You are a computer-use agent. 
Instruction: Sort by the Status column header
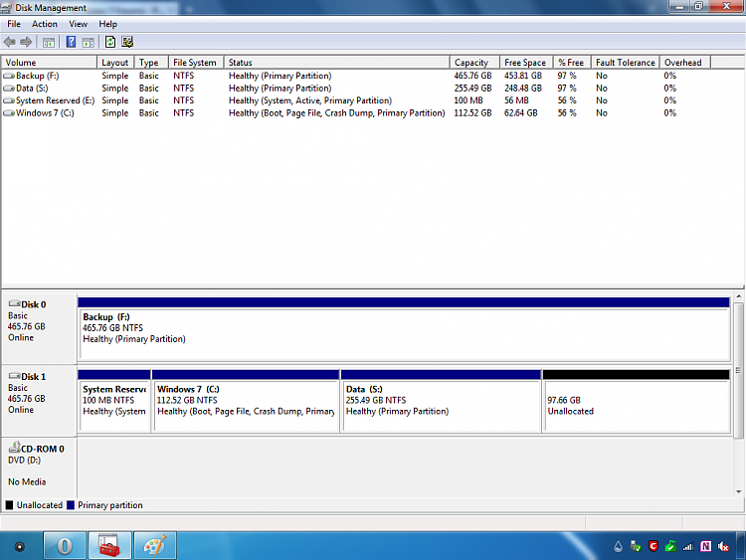pyautogui.click(x=337, y=63)
